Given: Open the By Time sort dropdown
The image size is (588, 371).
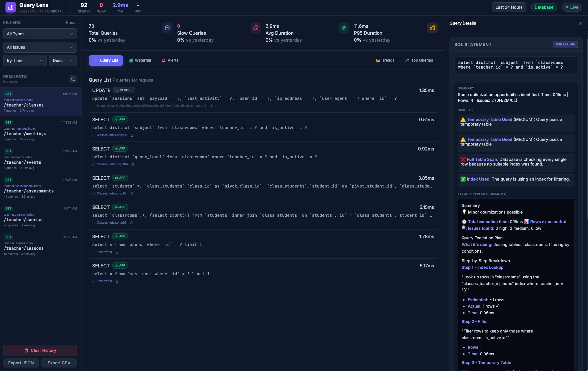Looking at the screenshot, I should click(25, 60).
